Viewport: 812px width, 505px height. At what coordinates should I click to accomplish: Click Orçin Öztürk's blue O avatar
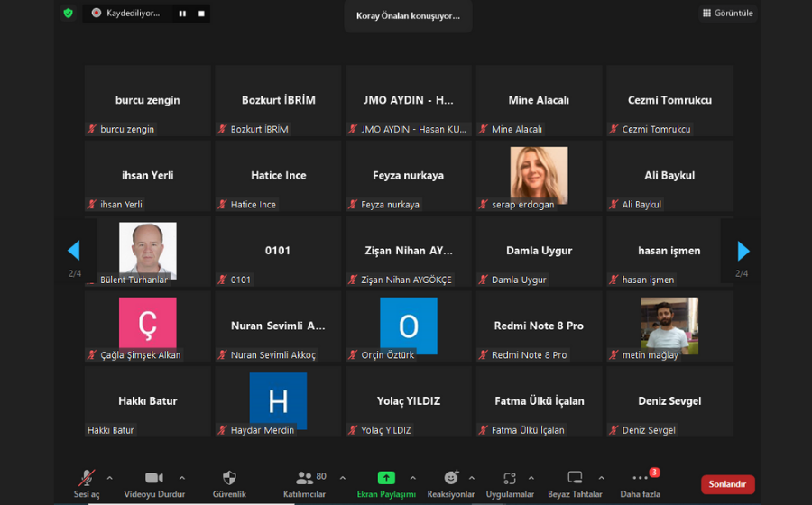(x=409, y=326)
